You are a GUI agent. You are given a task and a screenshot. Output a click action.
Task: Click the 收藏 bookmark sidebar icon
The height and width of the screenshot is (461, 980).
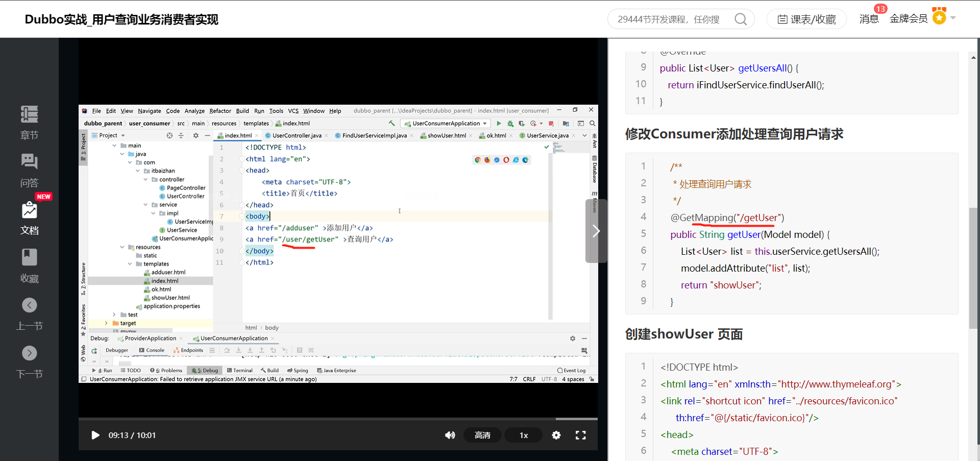pyautogui.click(x=29, y=266)
